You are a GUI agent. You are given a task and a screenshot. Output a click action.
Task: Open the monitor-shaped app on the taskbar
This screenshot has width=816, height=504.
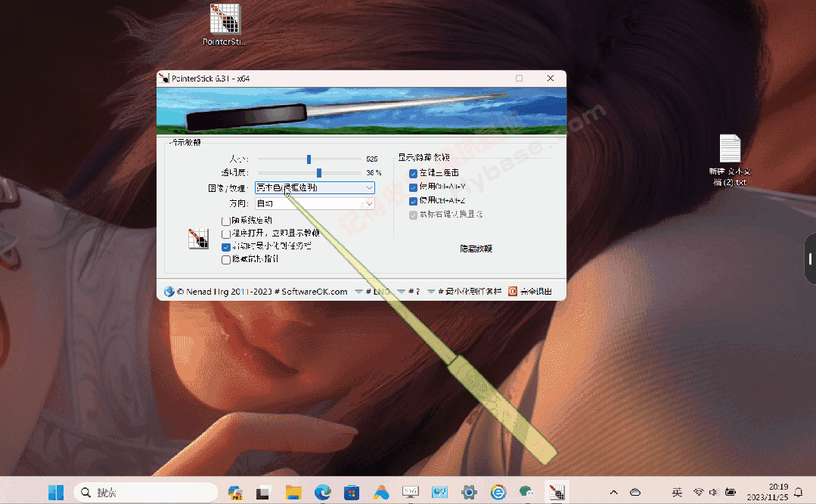point(411,492)
